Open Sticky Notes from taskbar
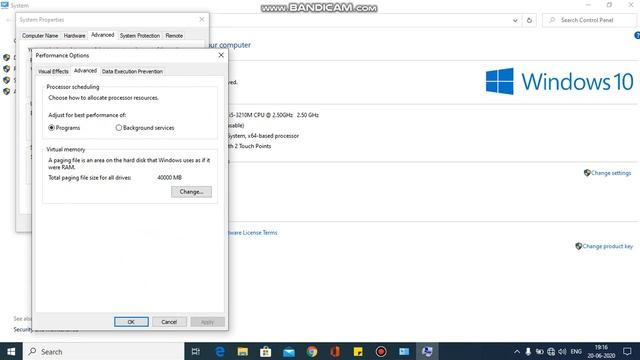This screenshot has height=360, width=640. (358, 351)
